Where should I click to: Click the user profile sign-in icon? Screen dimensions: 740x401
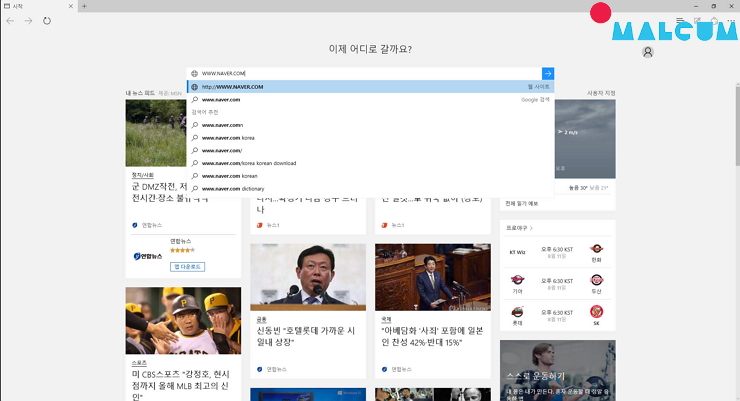click(648, 52)
